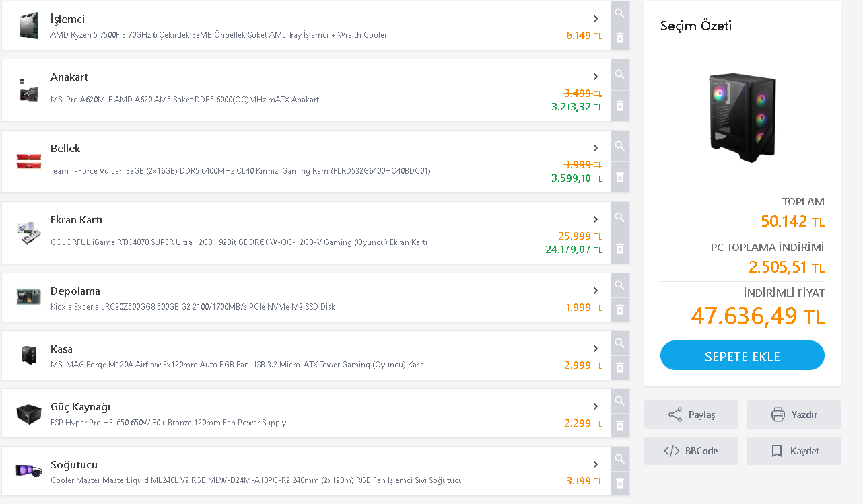This screenshot has width=863, height=504.
Task: Click the 6.149 TL processor price
Action: click(584, 36)
